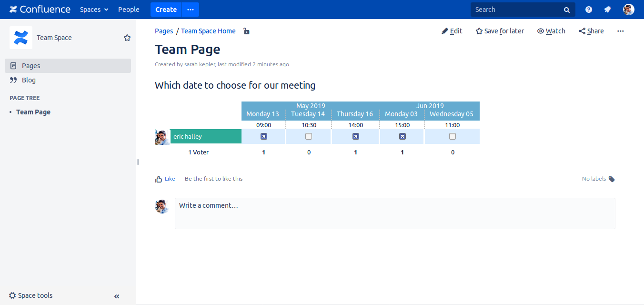Viewport: 644px width, 305px height.
Task: Click the Team Space logo icon
Action: tap(21, 38)
